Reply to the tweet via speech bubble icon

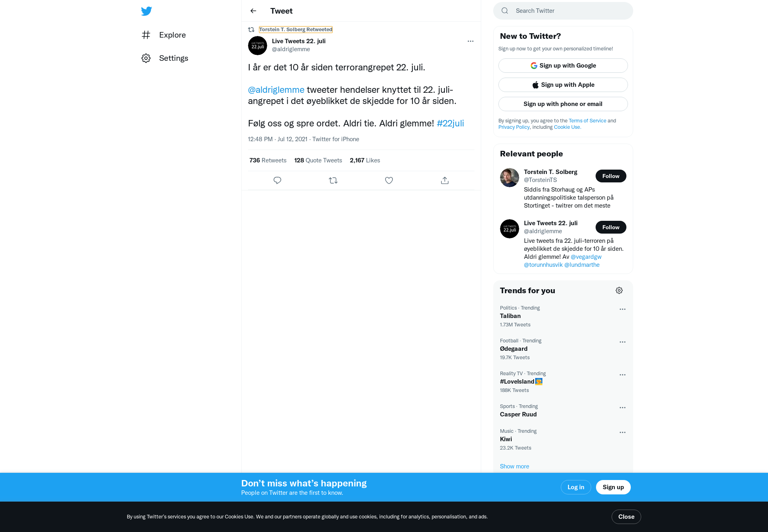(277, 180)
